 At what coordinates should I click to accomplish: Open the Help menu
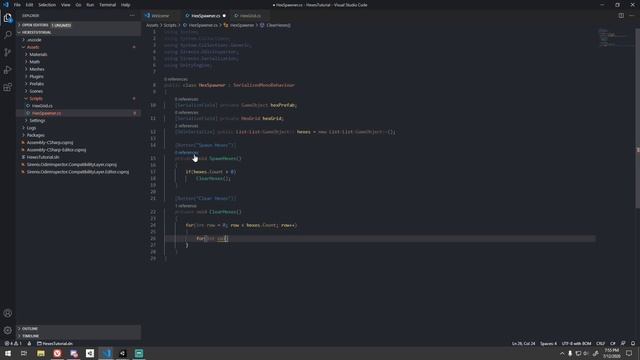pyautogui.click(x=125, y=5)
